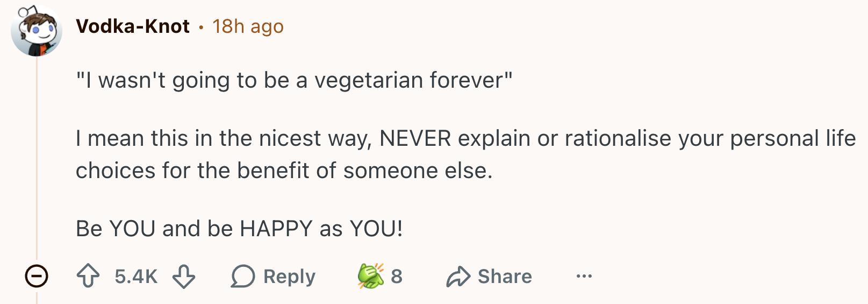Click the Share arrow icon
868x304 pixels.
pyautogui.click(x=458, y=277)
